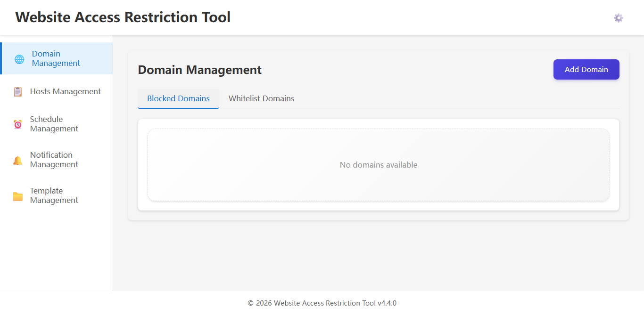Image resolution: width=644 pixels, height=323 pixels.
Task: Click the Domain Management panel title
Action: 199,70
